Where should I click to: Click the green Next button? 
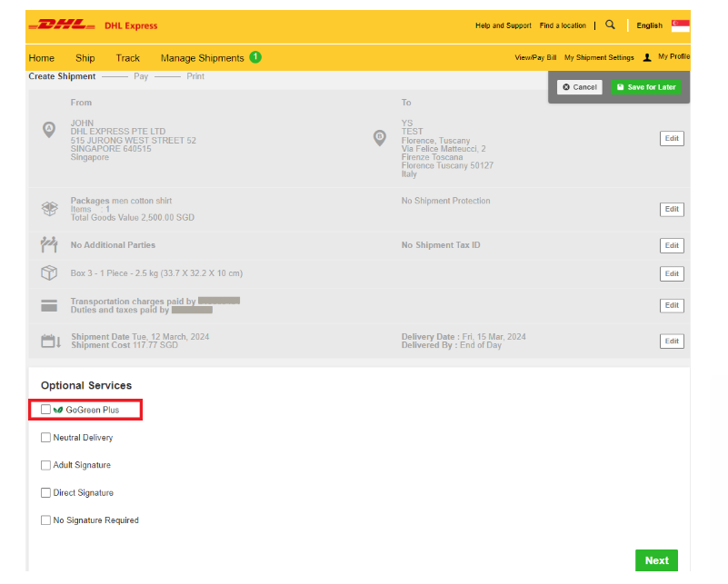pos(656,560)
